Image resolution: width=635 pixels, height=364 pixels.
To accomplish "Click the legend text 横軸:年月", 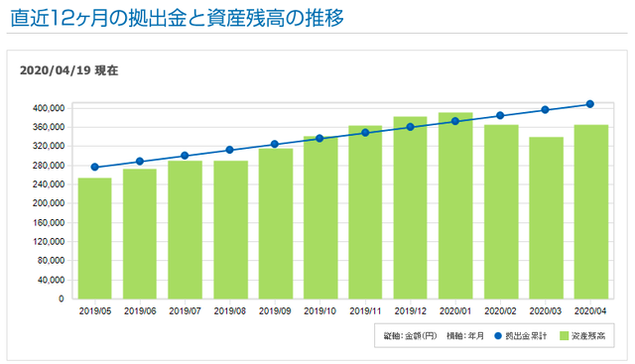I will (465, 335).
